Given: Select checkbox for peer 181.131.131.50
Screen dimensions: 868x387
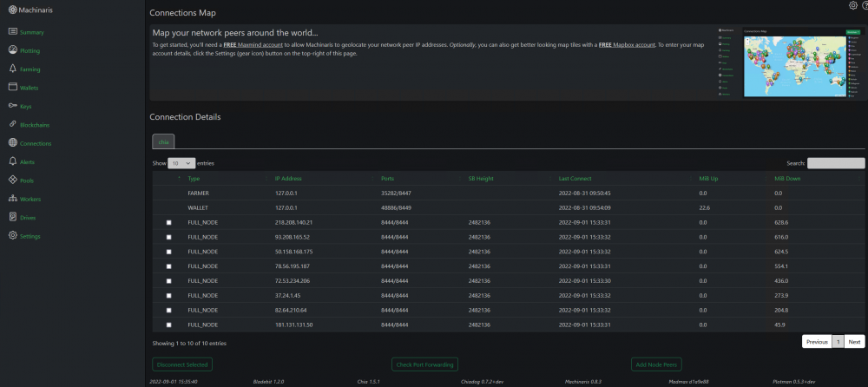Looking at the screenshot, I should click(169, 325).
